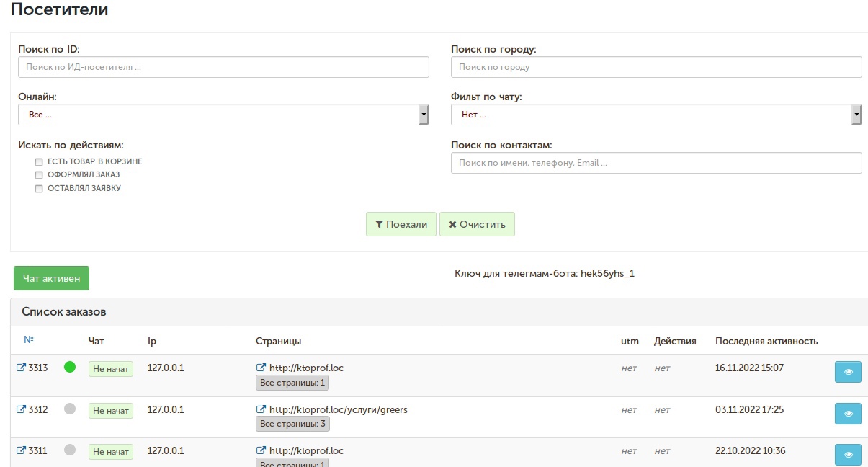Click the eye button for visitor 3312
The width and height of the screenshot is (868, 467).
(x=848, y=414)
